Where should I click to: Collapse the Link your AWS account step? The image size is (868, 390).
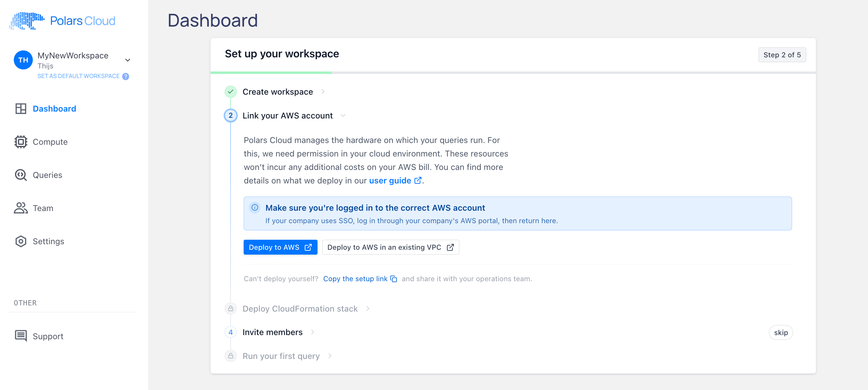tap(343, 115)
